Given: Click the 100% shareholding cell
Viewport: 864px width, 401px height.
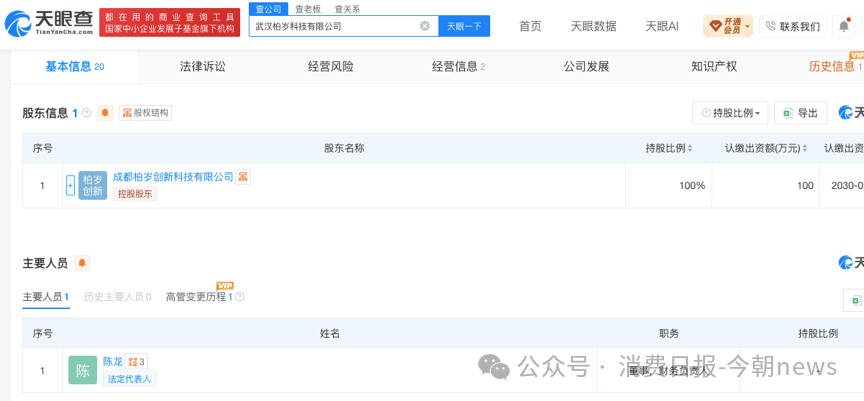Looking at the screenshot, I should tap(668, 186).
